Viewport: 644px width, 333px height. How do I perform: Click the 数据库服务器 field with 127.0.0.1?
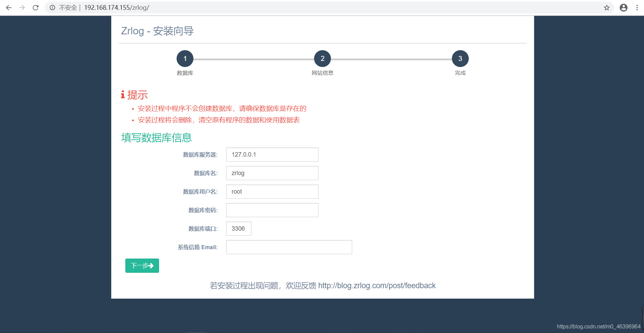272,155
